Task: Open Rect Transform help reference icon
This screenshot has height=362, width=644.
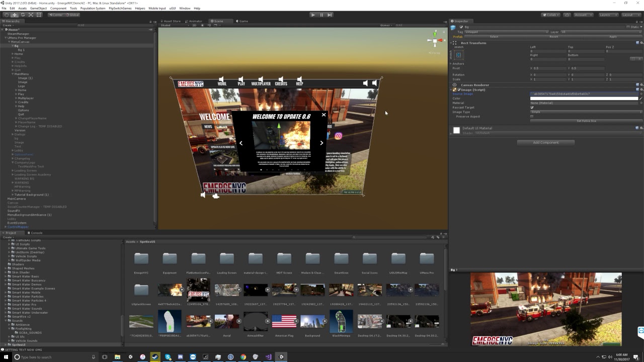Action: coord(637,43)
